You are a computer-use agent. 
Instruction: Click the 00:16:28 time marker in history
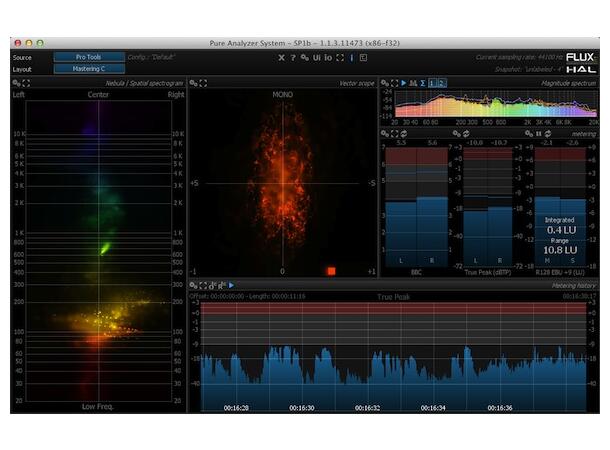[236, 408]
